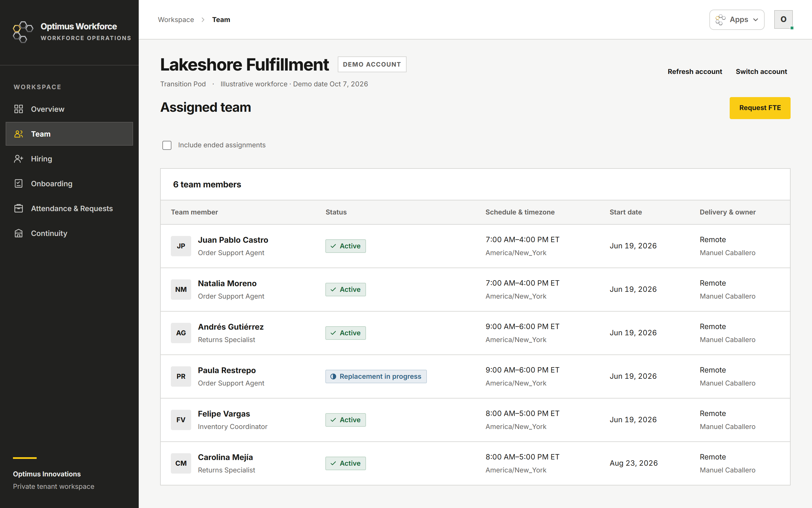This screenshot has width=812, height=508.
Task: Open the user avatar labeled O
Action: coord(783,19)
